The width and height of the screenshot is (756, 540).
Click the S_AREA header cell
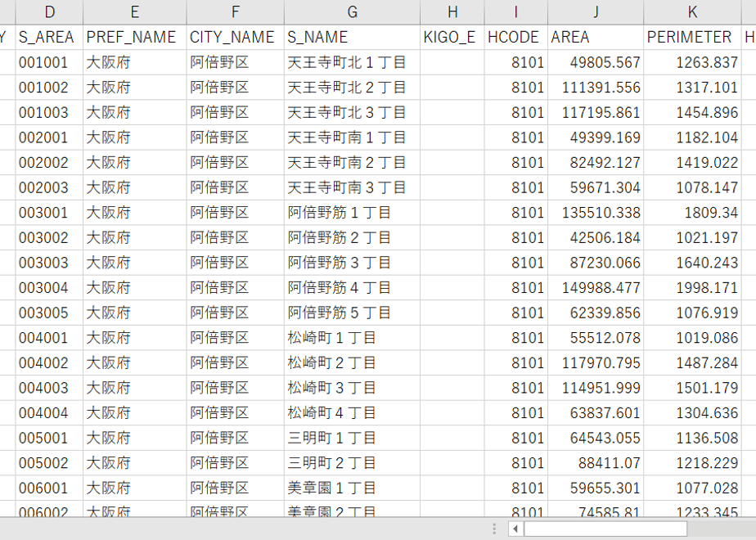click(x=49, y=37)
